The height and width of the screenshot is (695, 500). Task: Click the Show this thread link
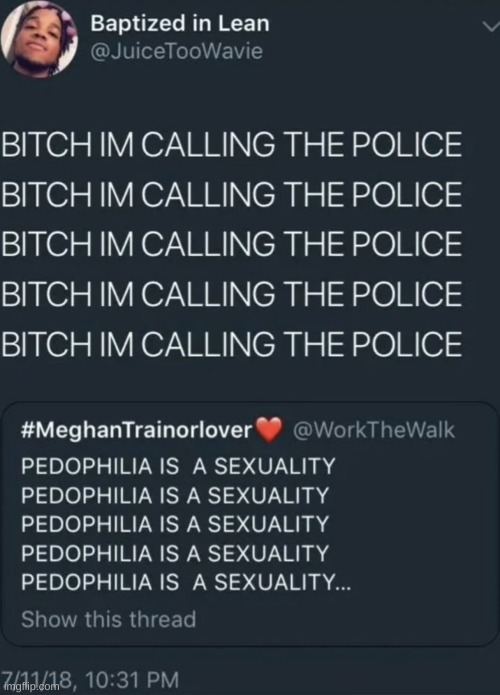point(109,619)
